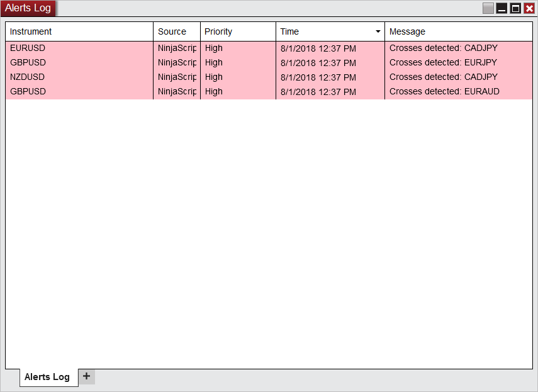538x392 pixels.
Task: Click NinjaScript source in NZDUSD row
Action: [177, 77]
